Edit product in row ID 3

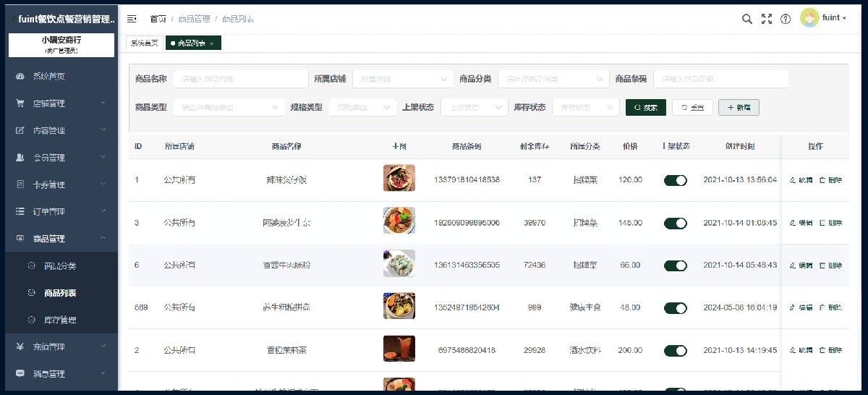coord(801,223)
